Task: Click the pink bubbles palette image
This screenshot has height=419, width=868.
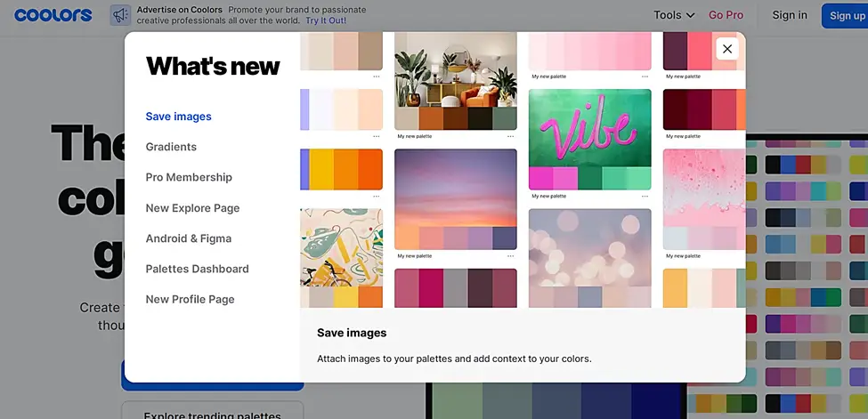Action: click(x=704, y=188)
